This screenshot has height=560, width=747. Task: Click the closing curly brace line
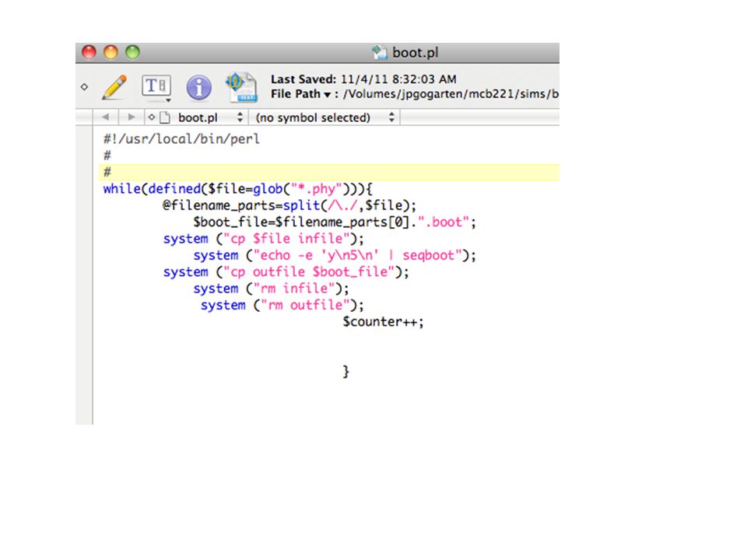tap(345, 372)
